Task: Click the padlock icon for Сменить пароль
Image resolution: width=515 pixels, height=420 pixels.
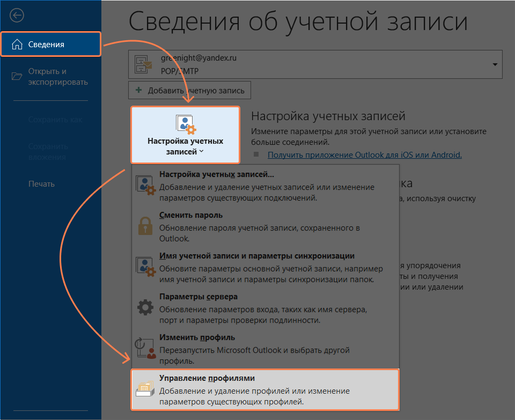Action: pyautogui.click(x=145, y=226)
